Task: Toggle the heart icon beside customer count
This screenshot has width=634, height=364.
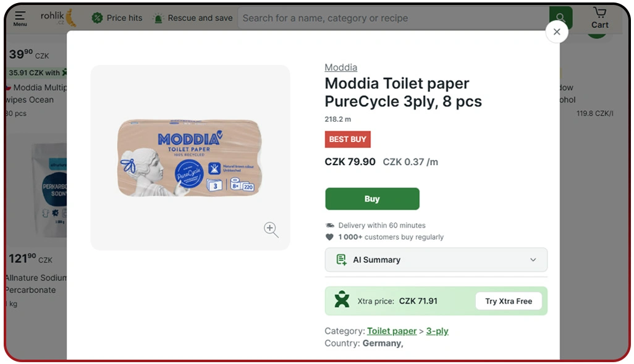Action: coord(329,237)
